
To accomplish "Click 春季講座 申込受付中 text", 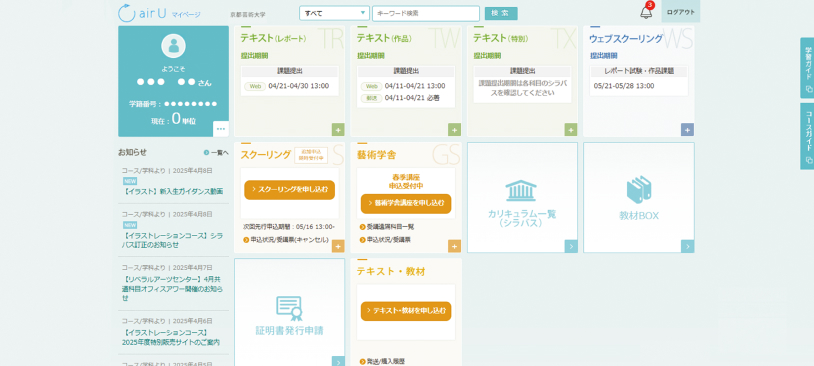I will coord(406,181).
